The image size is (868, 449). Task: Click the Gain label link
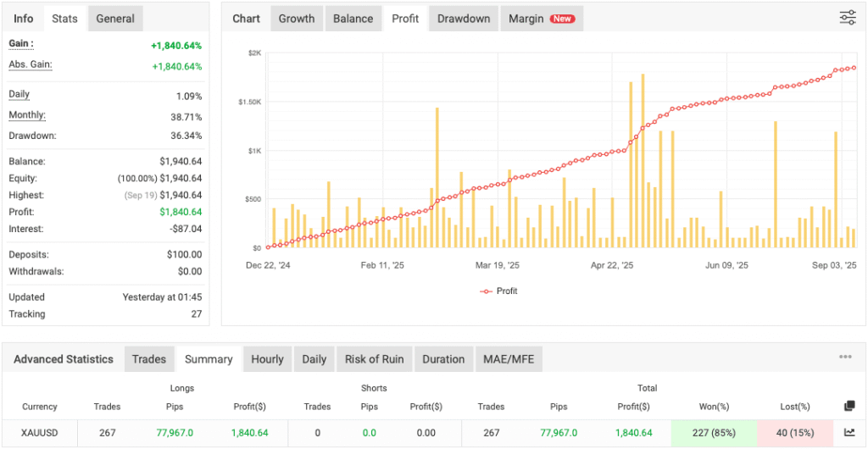coord(21,43)
